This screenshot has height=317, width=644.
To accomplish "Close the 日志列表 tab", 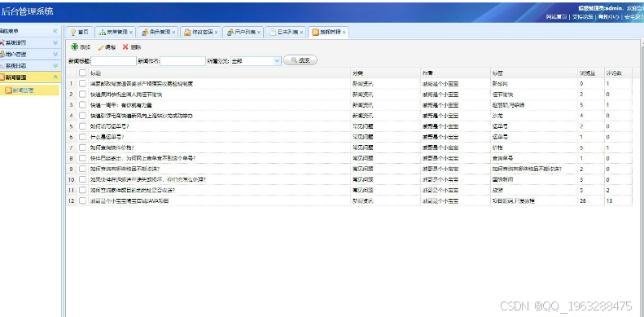I will click(x=301, y=32).
